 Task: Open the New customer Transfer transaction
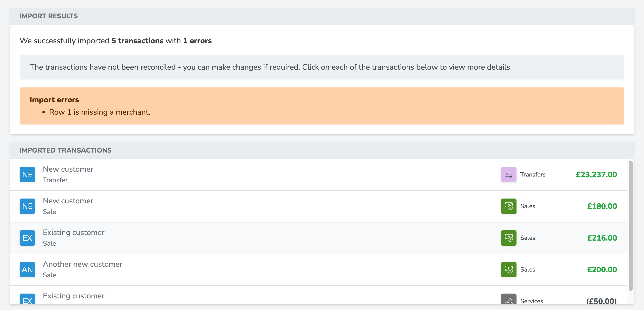tap(318, 175)
